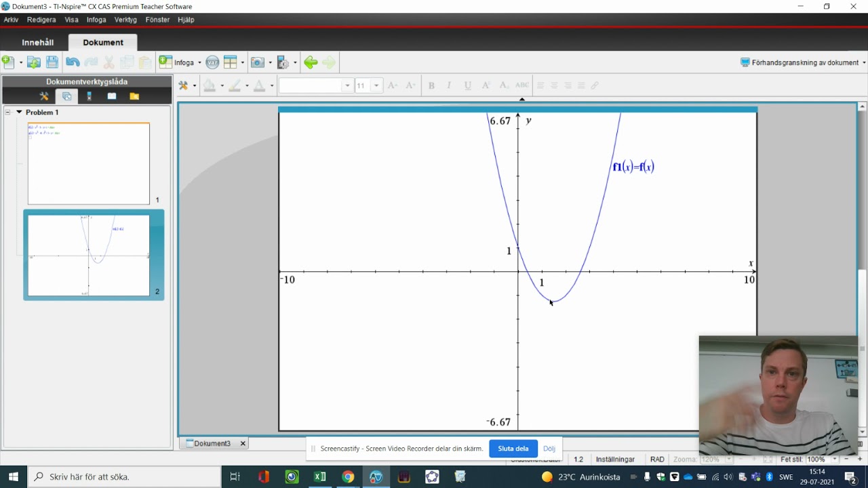Click the page layout icon
Image resolution: width=868 pixels, height=488 pixels.
click(230, 62)
